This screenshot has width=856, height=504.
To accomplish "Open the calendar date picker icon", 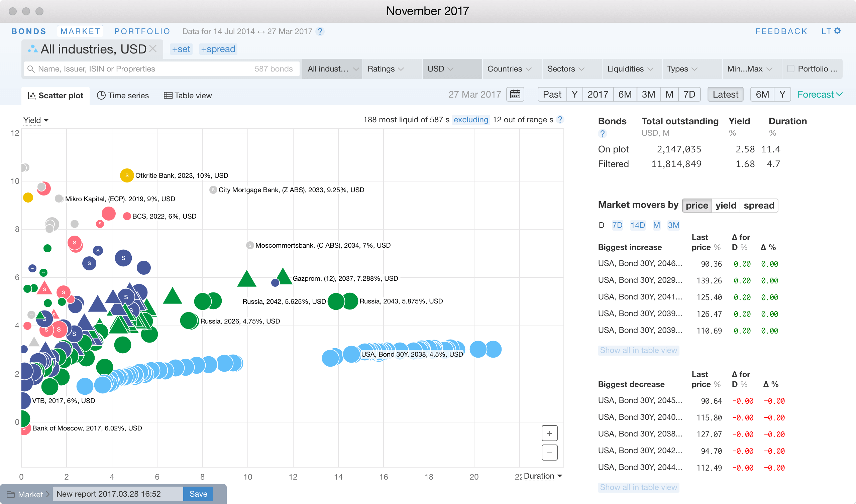I will point(515,94).
